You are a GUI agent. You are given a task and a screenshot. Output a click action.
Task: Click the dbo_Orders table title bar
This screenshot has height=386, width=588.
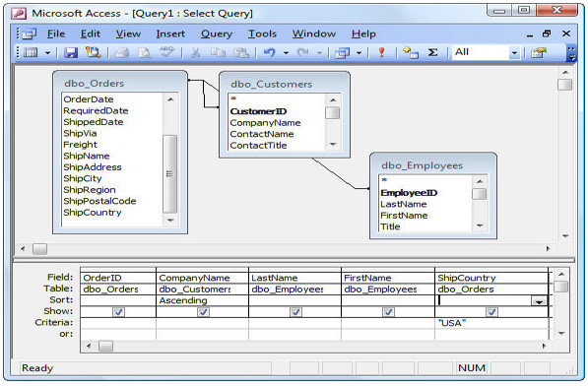(x=120, y=83)
